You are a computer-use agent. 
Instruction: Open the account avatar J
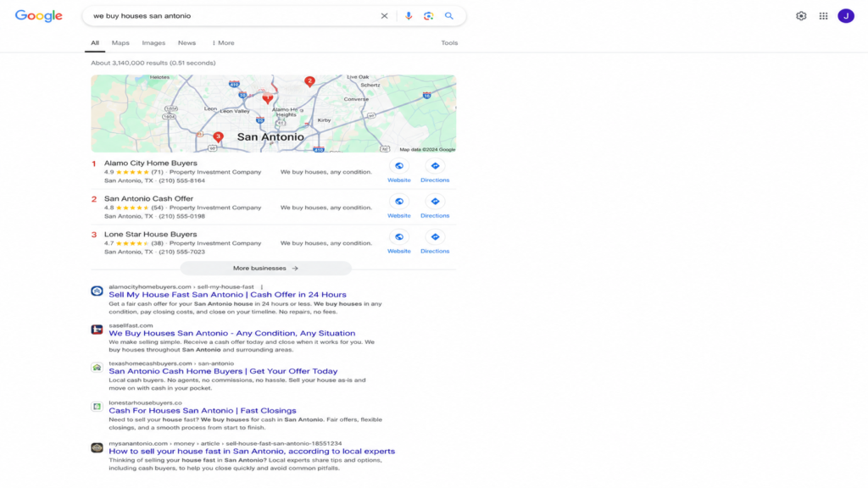845,16
